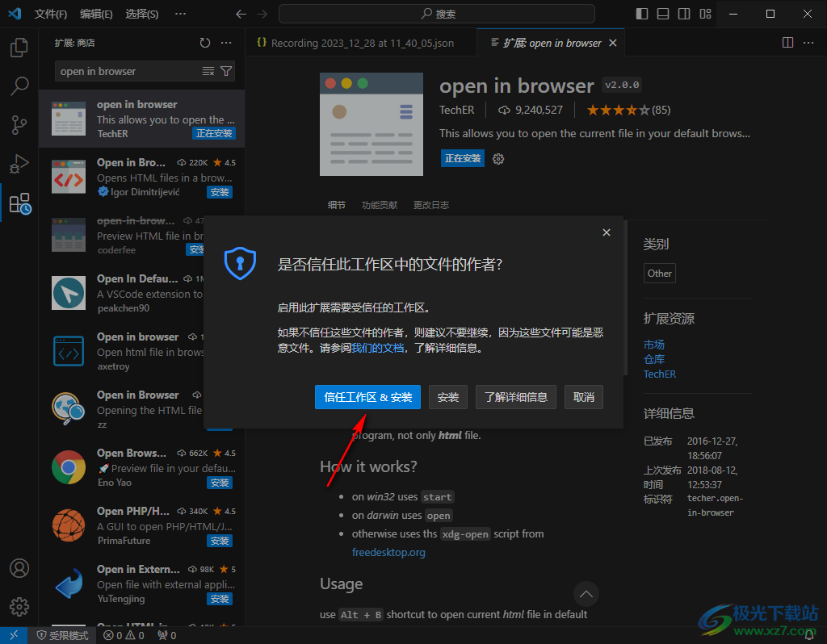Toggle the panel layout button
The width and height of the screenshot is (827, 644).
(x=663, y=14)
